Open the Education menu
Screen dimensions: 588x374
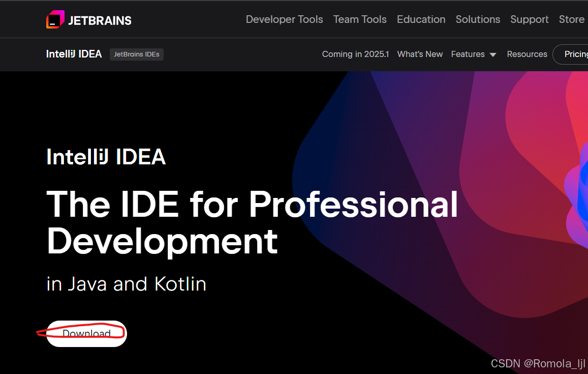[x=421, y=19]
